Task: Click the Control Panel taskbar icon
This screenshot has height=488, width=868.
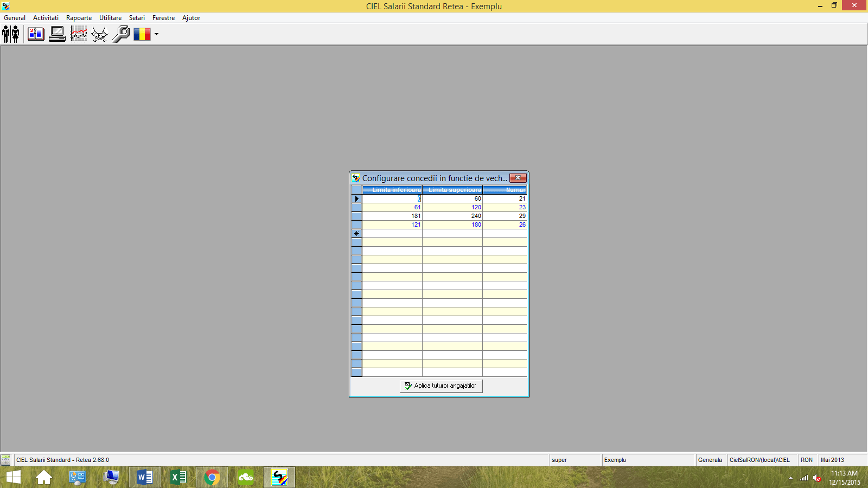Action: click(x=78, y=477)
